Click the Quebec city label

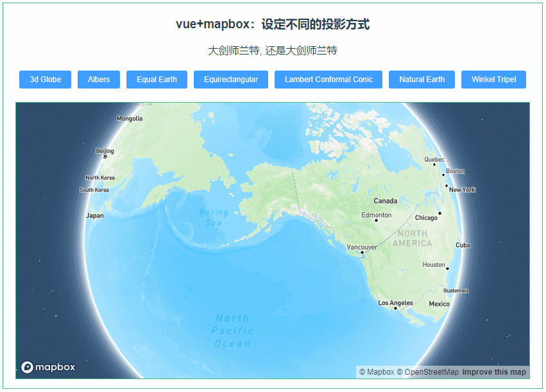[434, 160]
